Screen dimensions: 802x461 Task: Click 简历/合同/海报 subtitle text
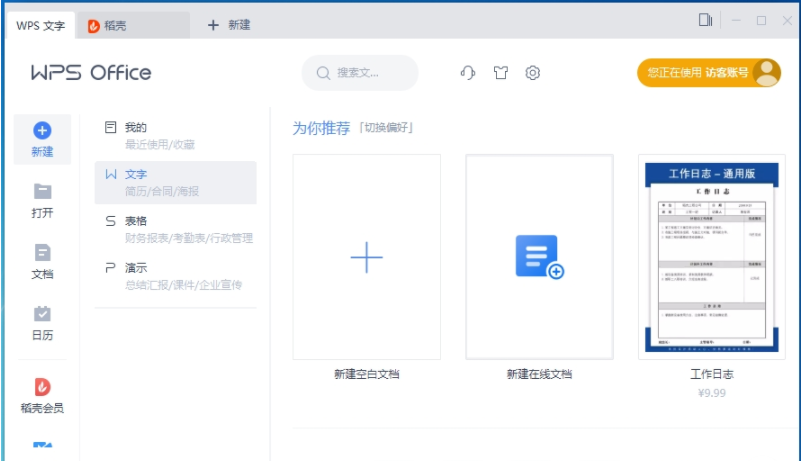click(162, 191)
